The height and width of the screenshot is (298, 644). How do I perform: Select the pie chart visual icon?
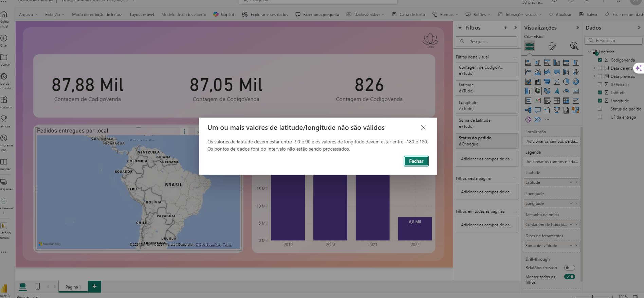pos(566,82)
